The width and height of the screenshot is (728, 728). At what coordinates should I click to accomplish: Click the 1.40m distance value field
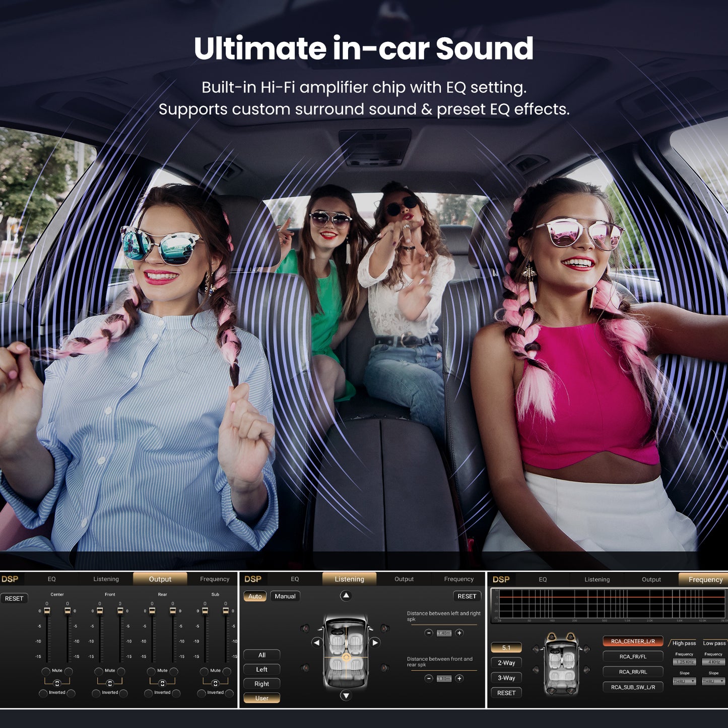point(444,633)
